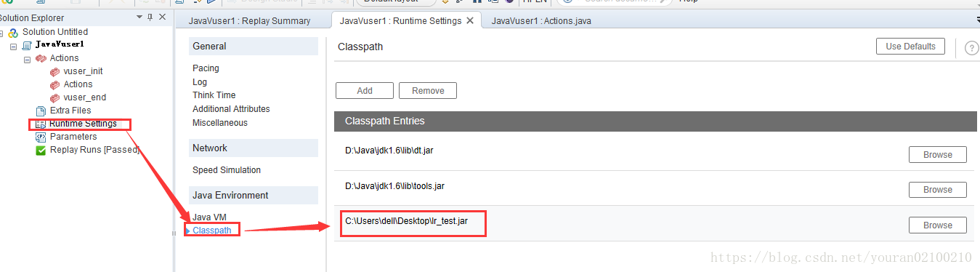Click the Remove classpath button
The height and width of the screenshot is (272, 980).
click(428, 91)
